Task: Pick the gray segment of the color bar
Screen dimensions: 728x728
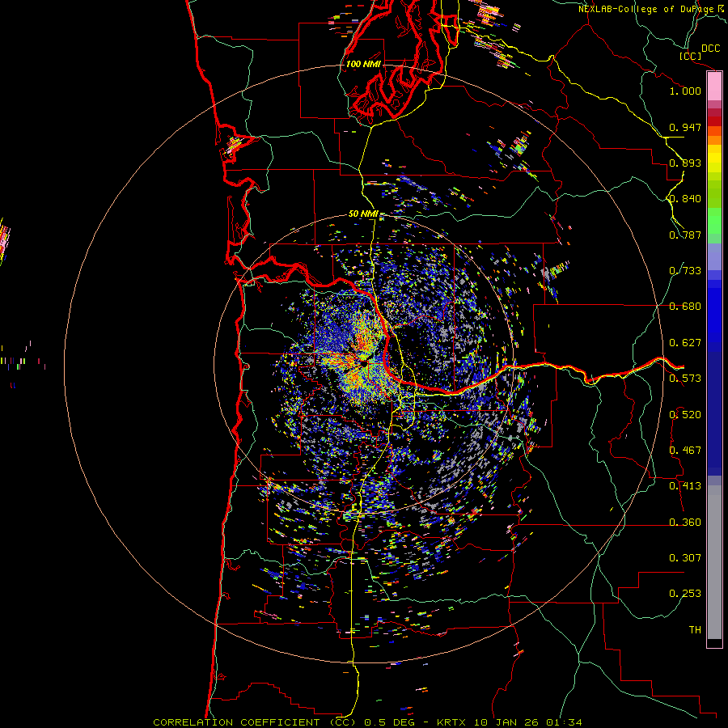Action: tap(714, 562)
